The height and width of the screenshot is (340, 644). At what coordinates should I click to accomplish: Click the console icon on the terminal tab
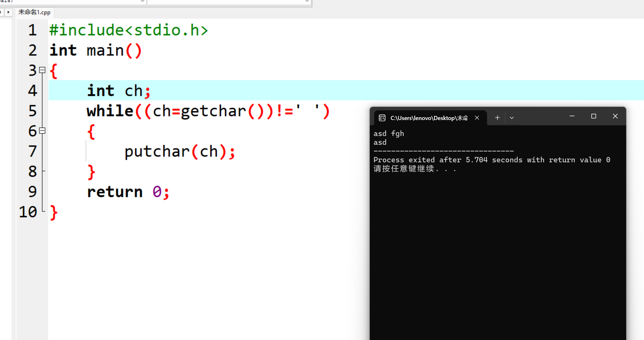(382, 118)
